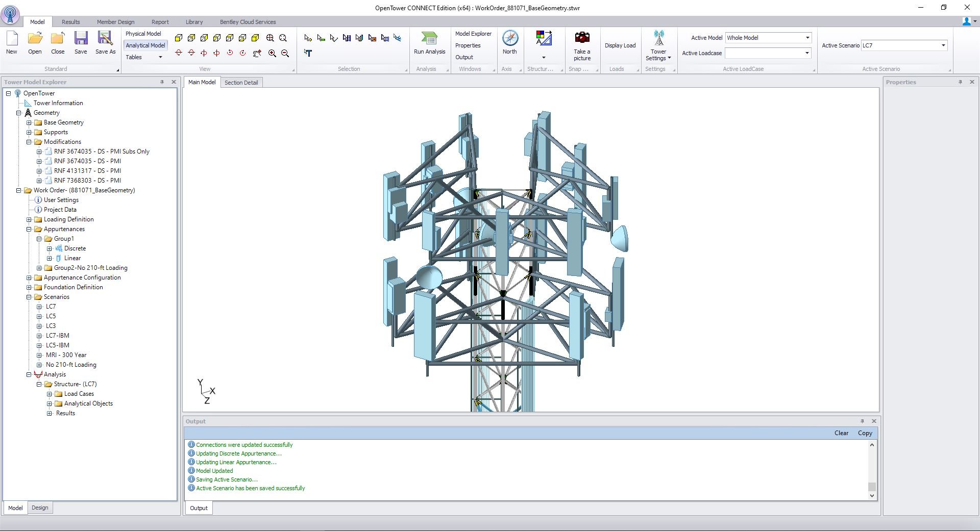The image size is (980, 531).
Task: Expand the MRI - 300 Year scenario
Action: point(39,355)
